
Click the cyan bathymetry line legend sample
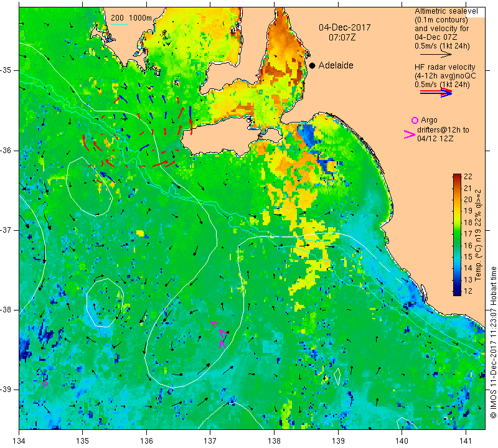click(x=120, y=24)
